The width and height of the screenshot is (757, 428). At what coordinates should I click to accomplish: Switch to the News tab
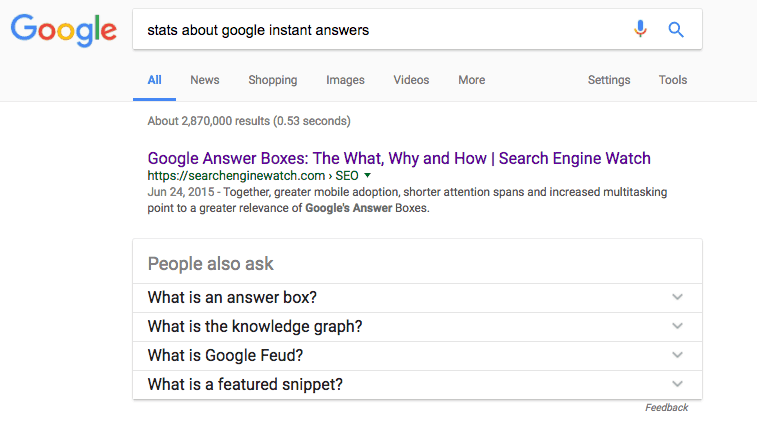(205, 80)
